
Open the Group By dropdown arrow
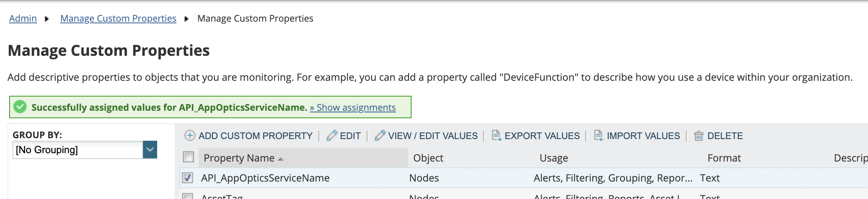[x=150, y=150]
